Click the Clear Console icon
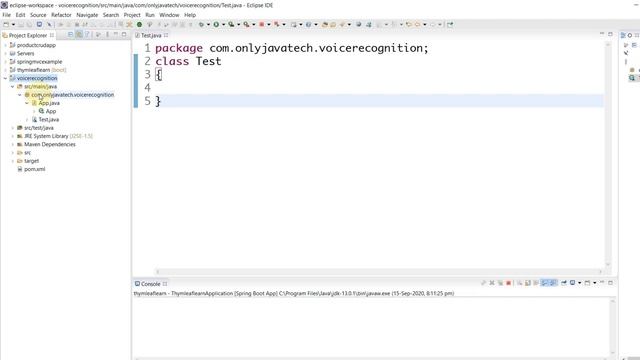This screenshot has height=360, width=640. point(520,283)
